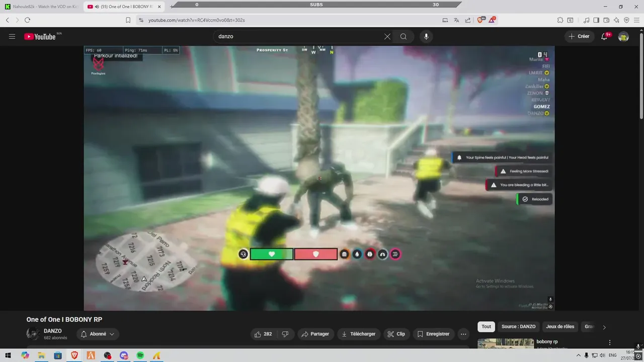Image resolution: width=644 pixels, height=362 pixels.
Task: Open Spotify from the taskbar
Action: coord(140,355)
